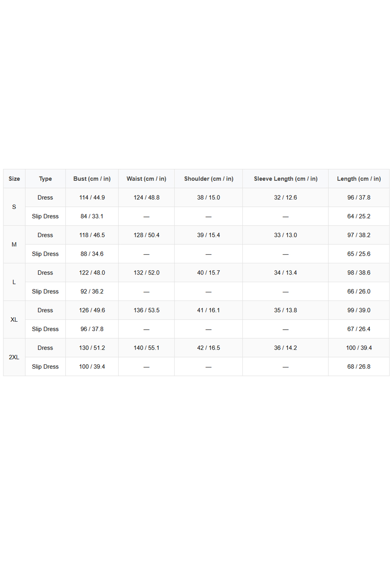Select the shoulder value 40 / 15.7

pos(209,273)
